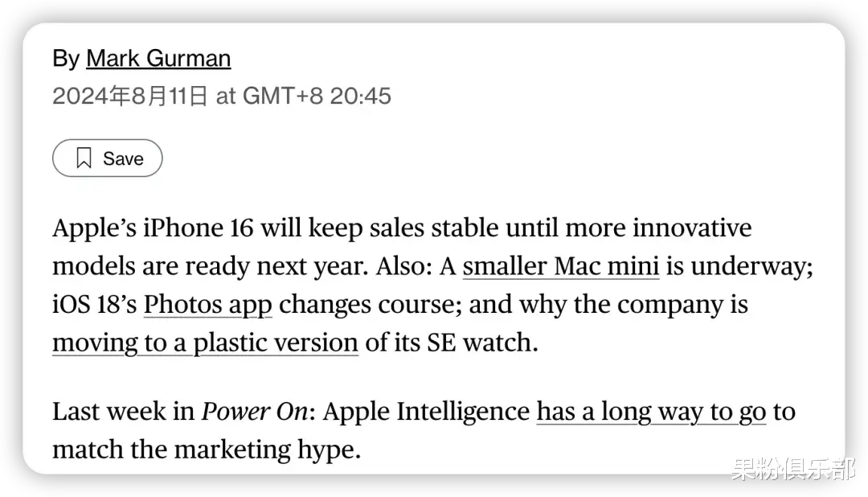Screen dimensions: 868x497
Task: Save this article with the Save button
Action: coord(108,158)
